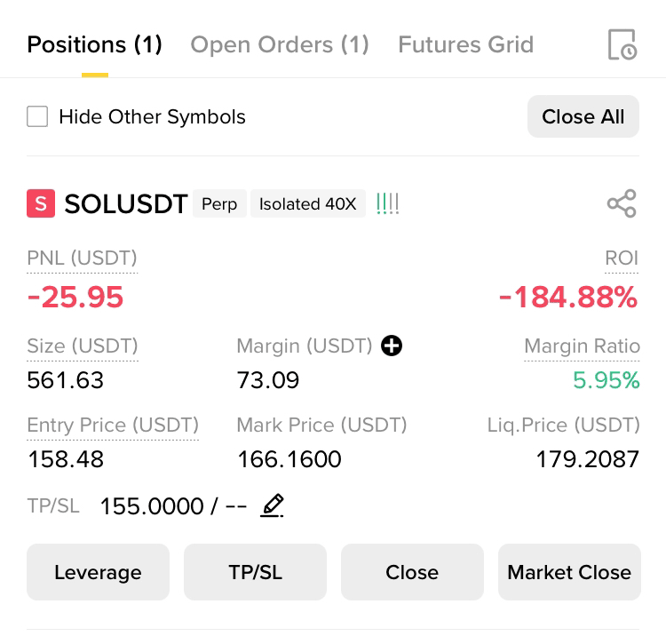Tap the ROI label for info
Image resolution: width=666 pixels, height=644 pixels.
click(622, 258)
